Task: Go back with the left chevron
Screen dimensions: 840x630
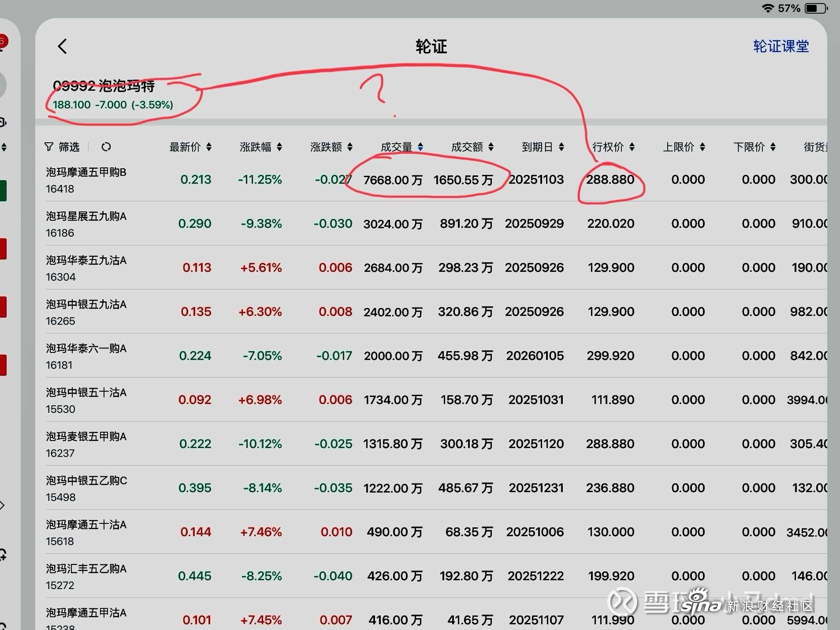Action: pyautogui.click(x=62, y=46)
